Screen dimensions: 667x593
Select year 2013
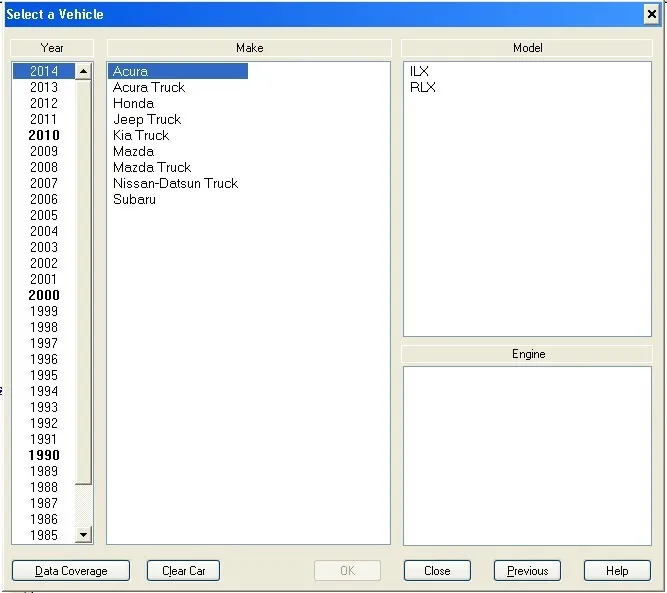click(x=44, y=87)
